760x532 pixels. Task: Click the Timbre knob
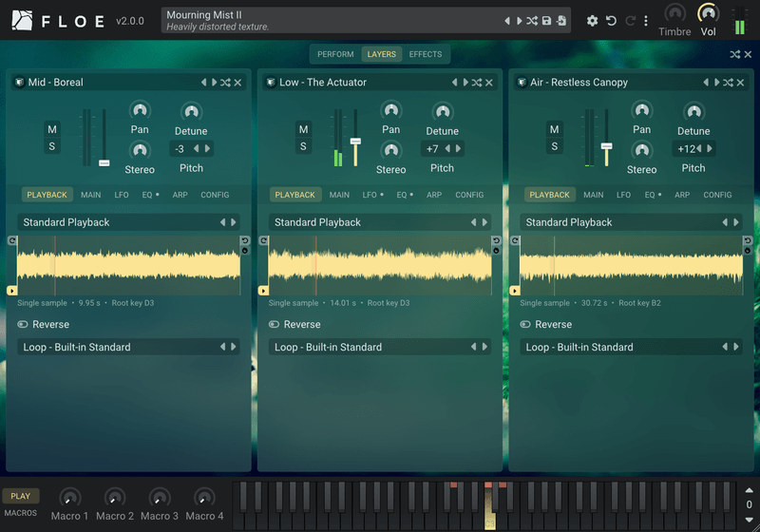click(x=674, y=13)
